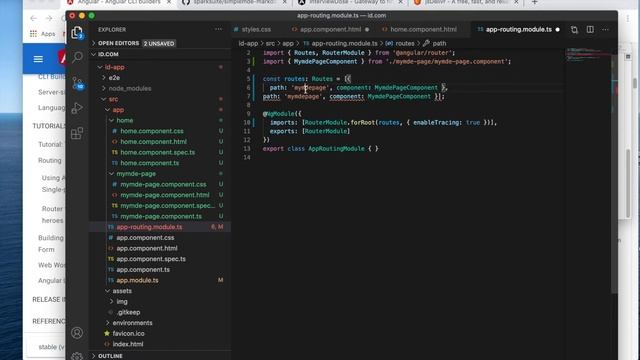Open home.component.html in explorer
The height and width of the screenshot is (360, 640).
pos(153,142)
